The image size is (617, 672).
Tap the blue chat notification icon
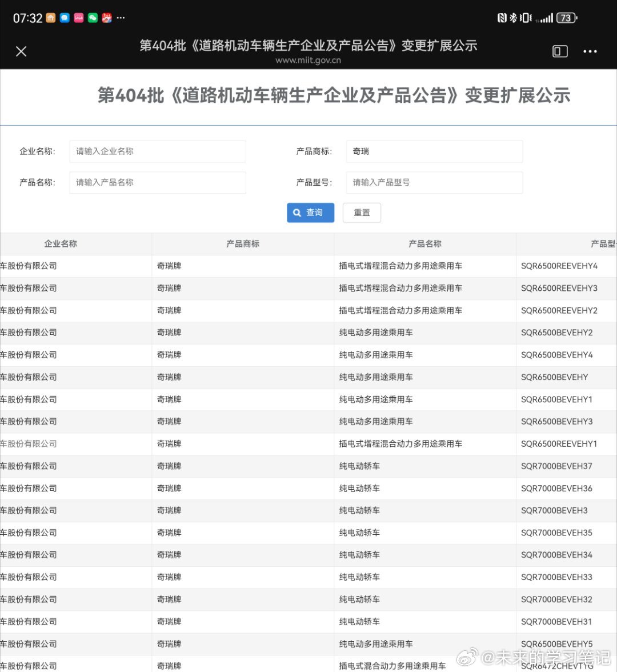pyautogui.click(x=65, y=18)
